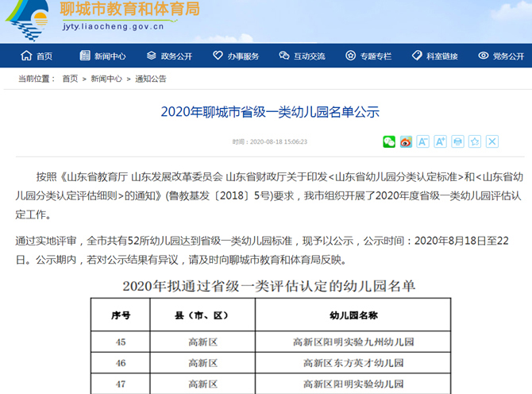Increase font size with A+ icon
532x394 pixels.
click(x=441, y=141)
